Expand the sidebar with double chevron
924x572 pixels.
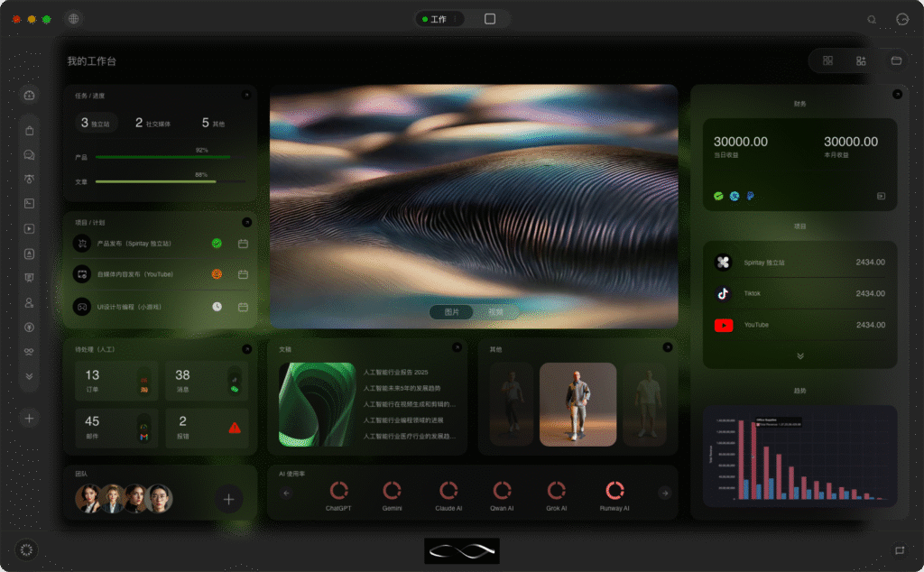(30, 376)
